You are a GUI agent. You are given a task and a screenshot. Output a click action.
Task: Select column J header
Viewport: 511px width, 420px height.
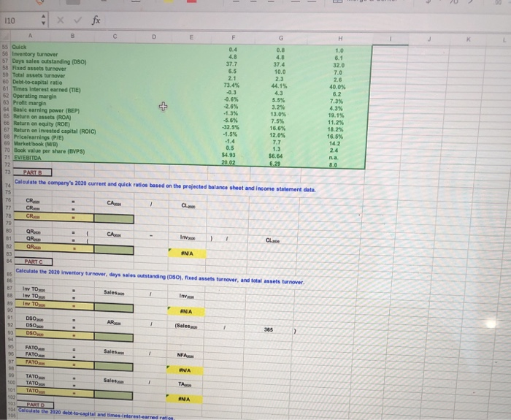[x=429, y=39]
